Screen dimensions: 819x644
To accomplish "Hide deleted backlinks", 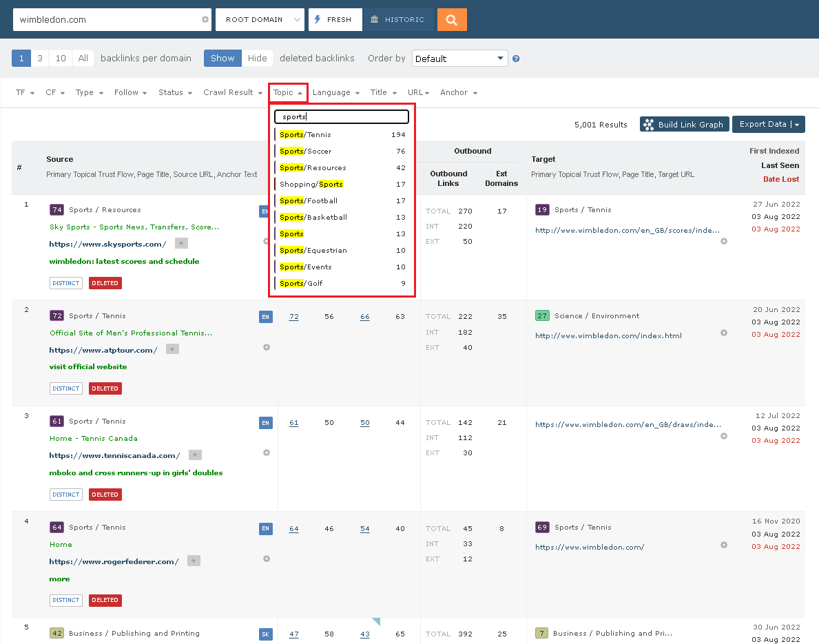I will click(257, 58).
